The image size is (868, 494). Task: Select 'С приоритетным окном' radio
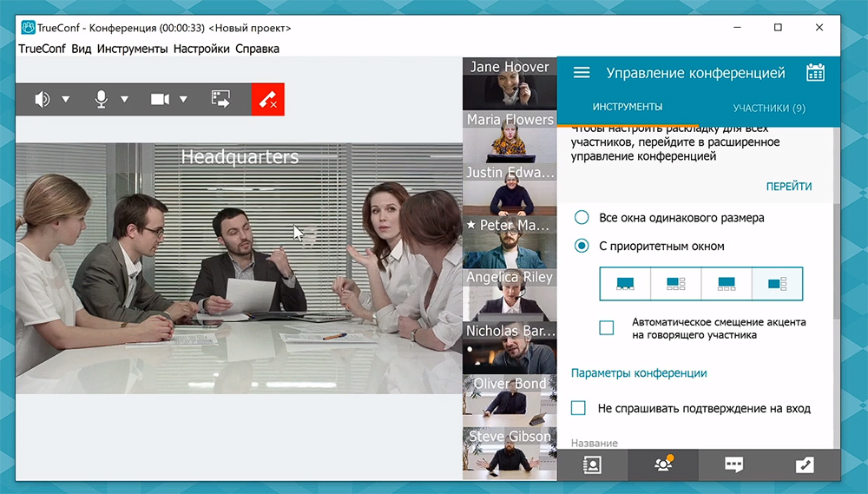[x=582, y=246]
